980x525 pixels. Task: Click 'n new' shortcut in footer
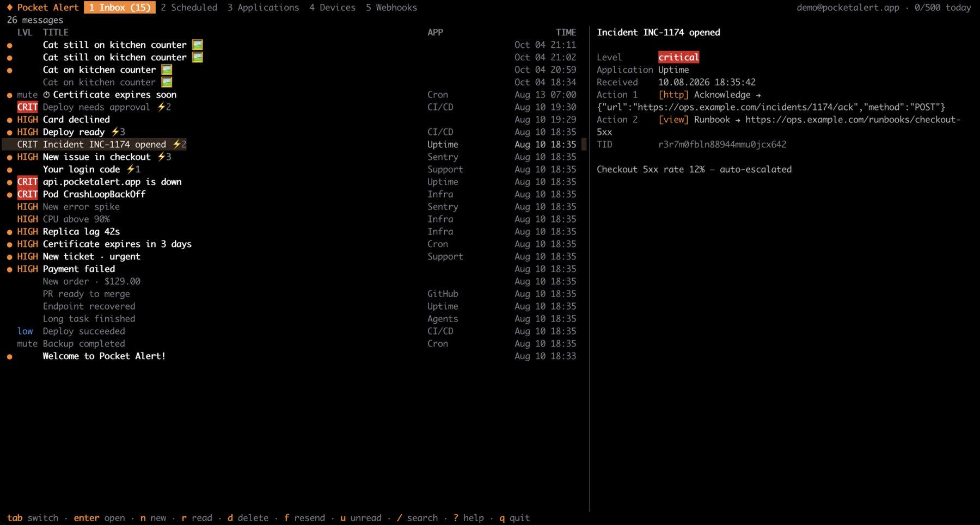153,518
